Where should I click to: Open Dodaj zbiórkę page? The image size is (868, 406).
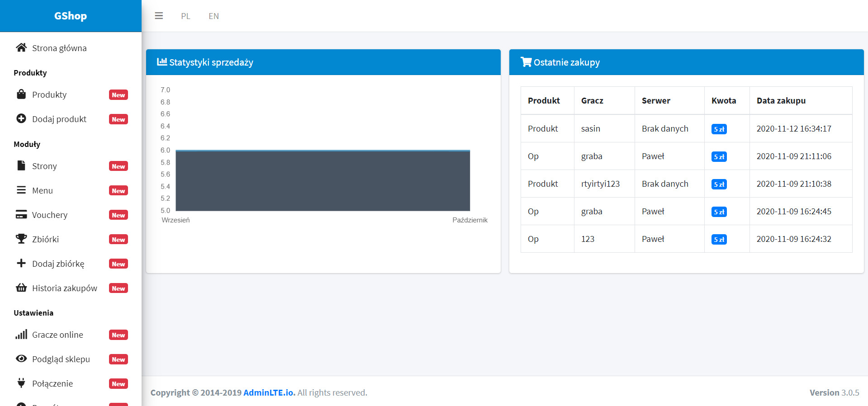click(58, 264)
